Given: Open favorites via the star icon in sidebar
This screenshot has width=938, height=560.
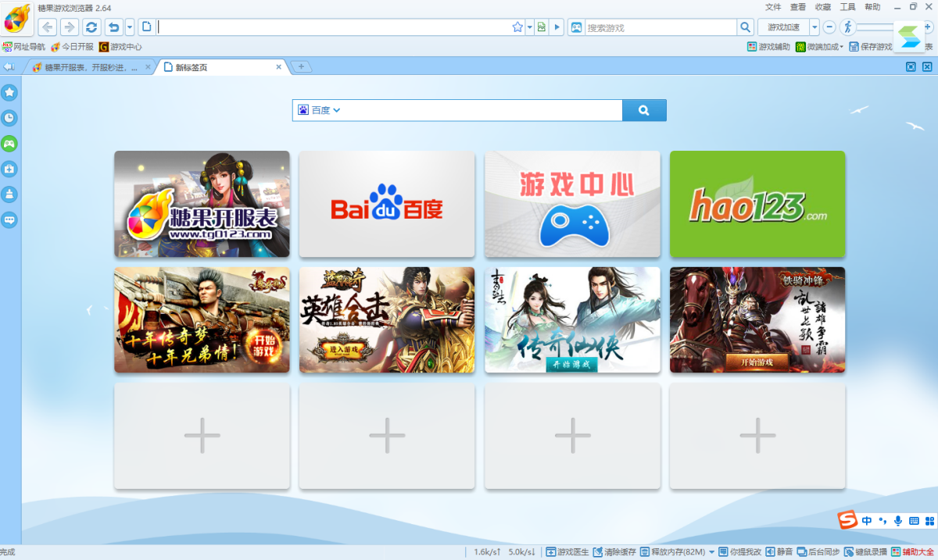Looking at the screenshot, I should point(9,92).
